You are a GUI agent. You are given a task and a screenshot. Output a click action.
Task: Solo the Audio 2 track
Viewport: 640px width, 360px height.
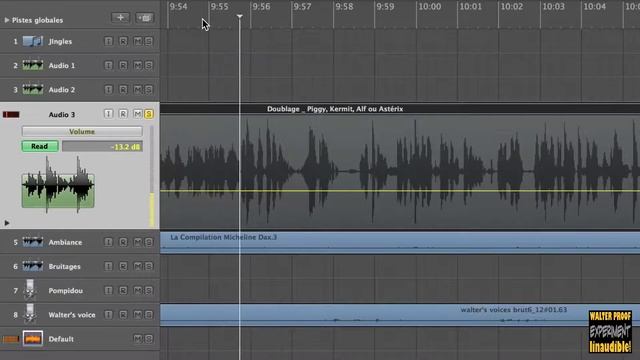click(x=149, y=89)
